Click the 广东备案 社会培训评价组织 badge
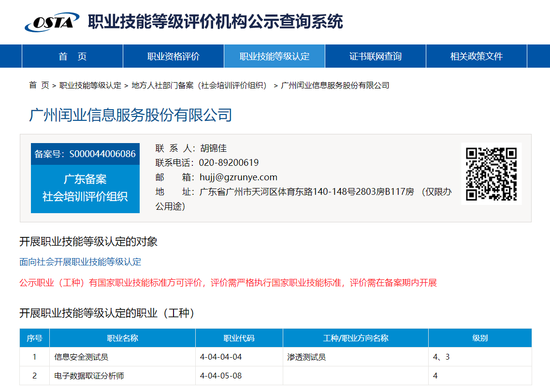This screenshot has height=392, width=550. pyautogui.click(x=85, y=189)
